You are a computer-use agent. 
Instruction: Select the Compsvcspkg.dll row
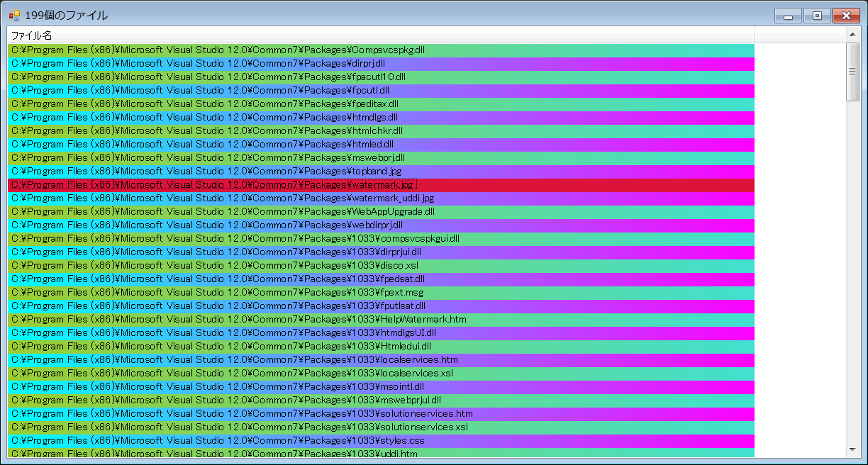point(381,50)
